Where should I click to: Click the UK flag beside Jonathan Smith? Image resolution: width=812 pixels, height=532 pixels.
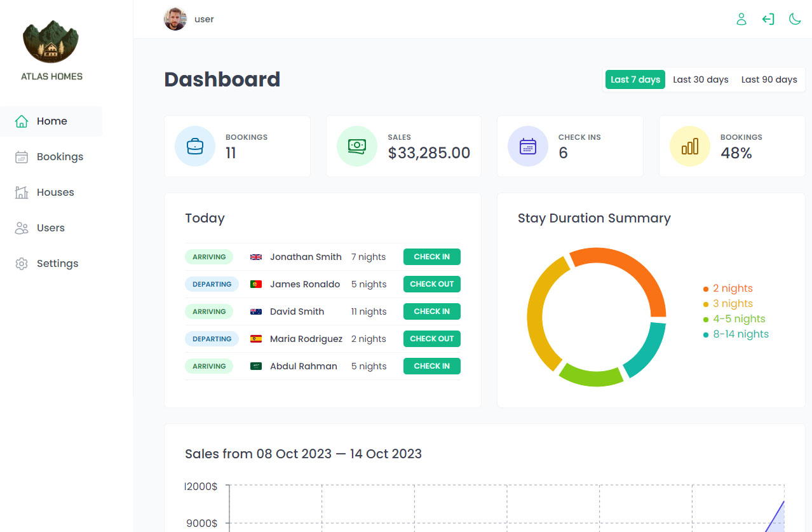256,257
